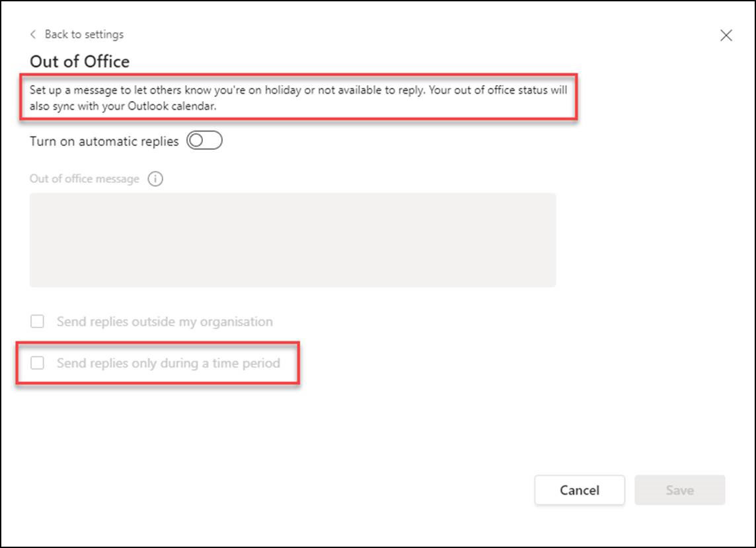Turn on the automatic replies toggle switch
Viewport: 756px width, 548px height.
coord(204,141)
